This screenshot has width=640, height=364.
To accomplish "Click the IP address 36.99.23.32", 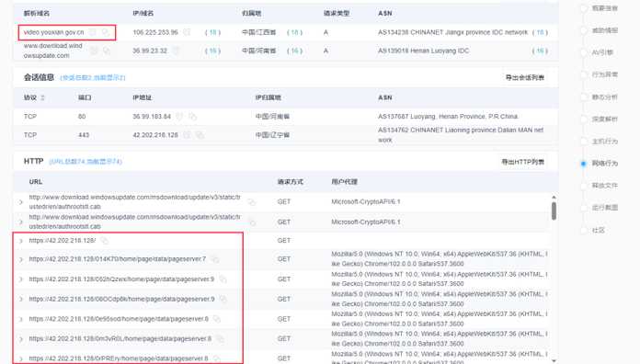I will [x=150, y=51].
